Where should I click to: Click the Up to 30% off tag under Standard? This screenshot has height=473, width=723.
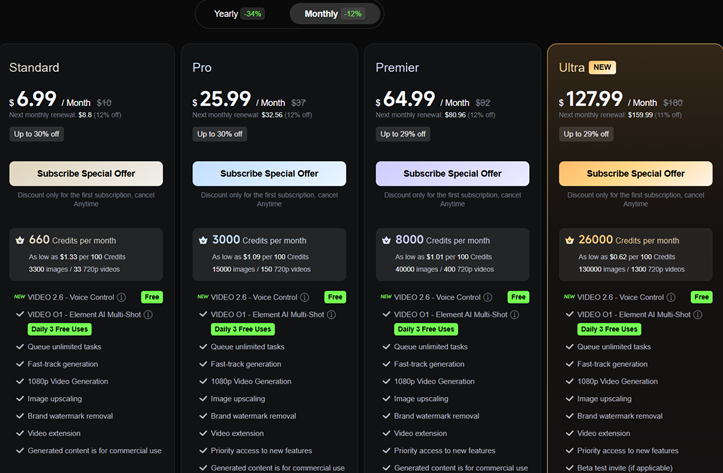(39, 134)
